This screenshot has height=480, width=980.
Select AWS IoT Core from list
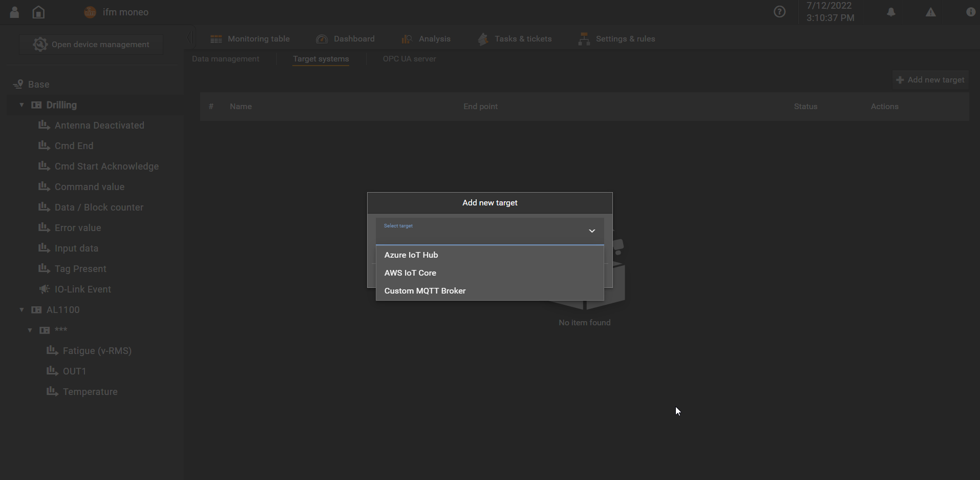[410, 273]
